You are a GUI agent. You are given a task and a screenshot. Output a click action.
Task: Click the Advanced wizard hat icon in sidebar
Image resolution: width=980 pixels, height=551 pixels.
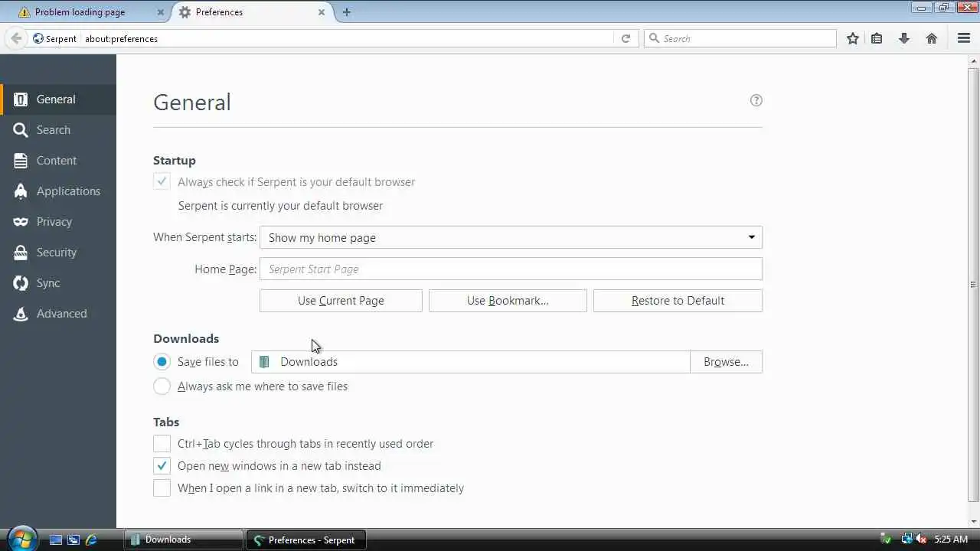(21, 314)
